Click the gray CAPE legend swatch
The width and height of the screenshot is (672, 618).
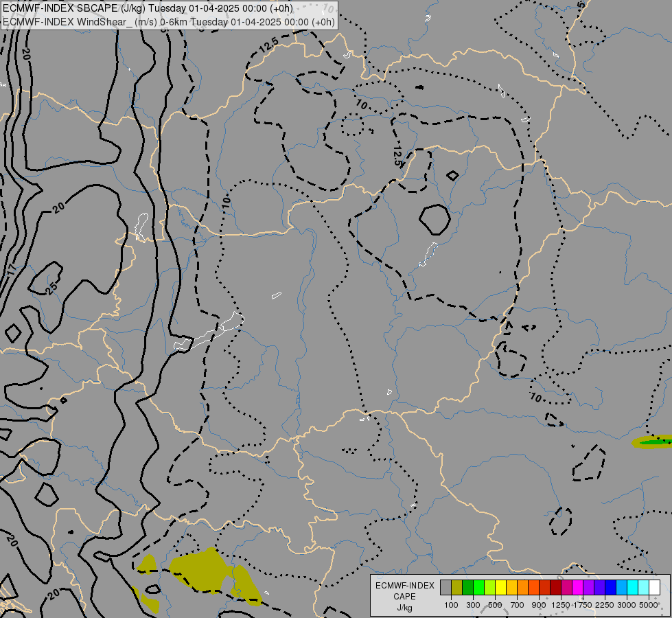click(445, 587)
